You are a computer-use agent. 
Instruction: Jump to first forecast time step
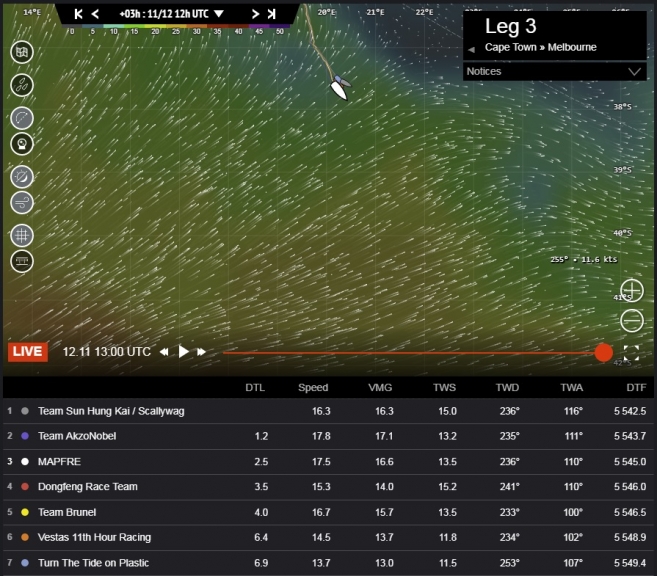point(78,14)
